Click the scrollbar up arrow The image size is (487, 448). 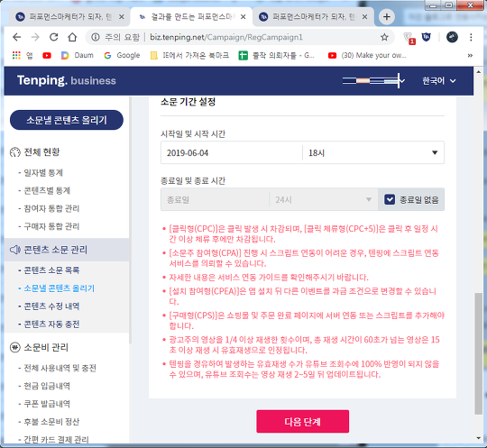[x=478, y=72]
